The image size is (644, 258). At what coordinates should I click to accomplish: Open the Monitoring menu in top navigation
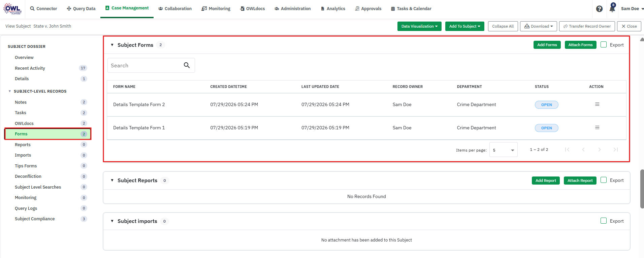[x=216, y=9]
